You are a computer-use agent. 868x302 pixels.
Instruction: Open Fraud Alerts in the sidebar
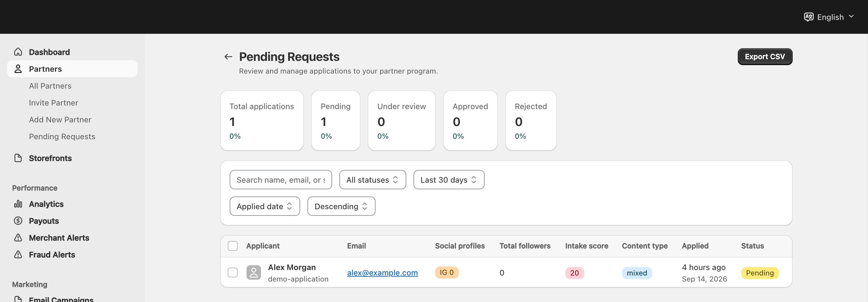coord(72,254)
